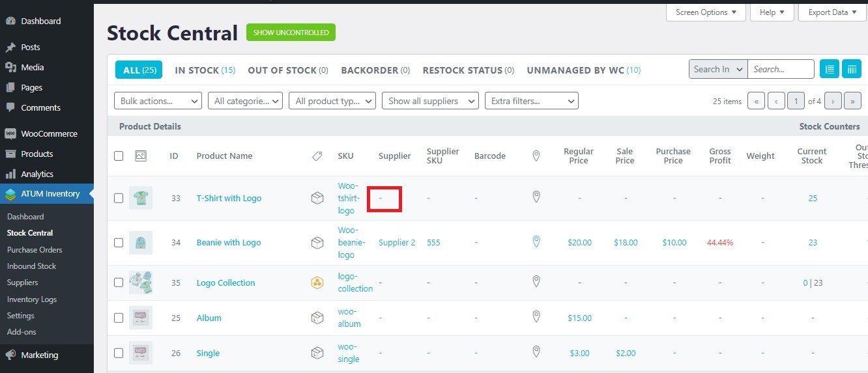The image size is (868, 373).
Task: Open the Dashboard icon in sidebar
Action: pos(10,21)
